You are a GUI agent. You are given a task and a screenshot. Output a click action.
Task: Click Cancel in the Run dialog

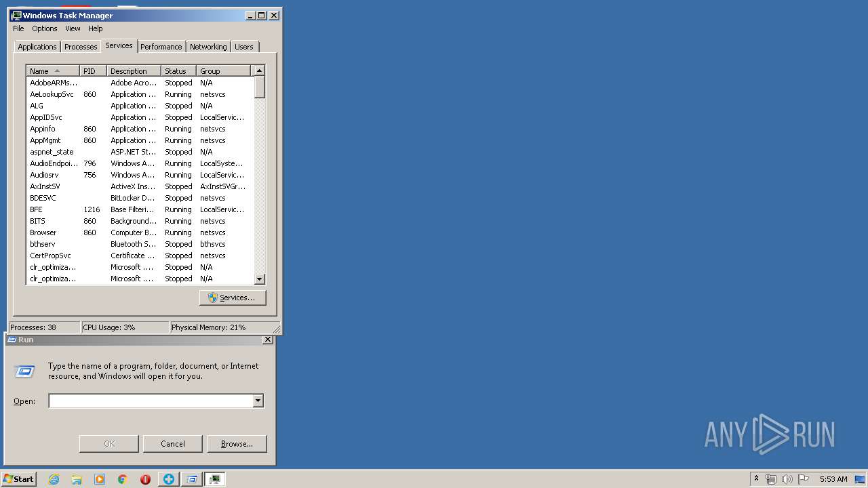173,444
